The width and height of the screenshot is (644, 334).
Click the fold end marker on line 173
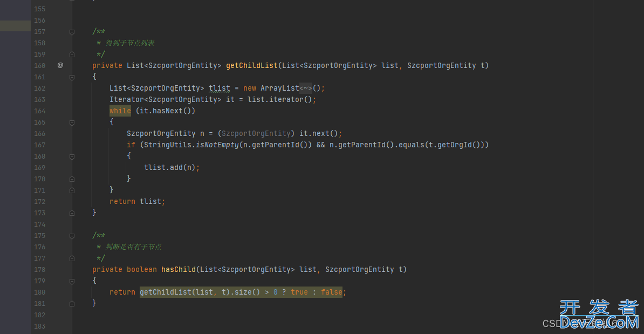(72, 213)
